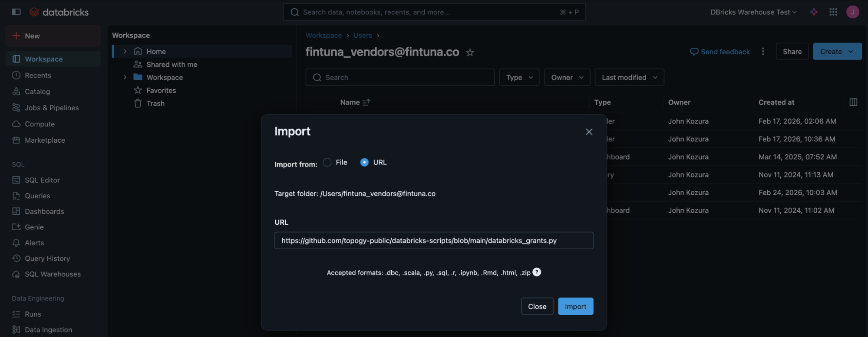Click the URL input field
Viewport: 868px width, 337px height.
[x=434, y=240]
